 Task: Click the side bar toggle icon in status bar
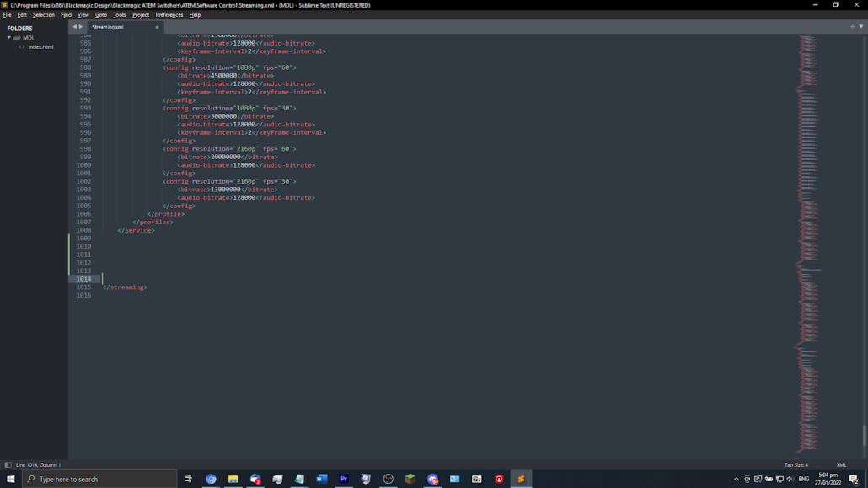tap(8, 464)
